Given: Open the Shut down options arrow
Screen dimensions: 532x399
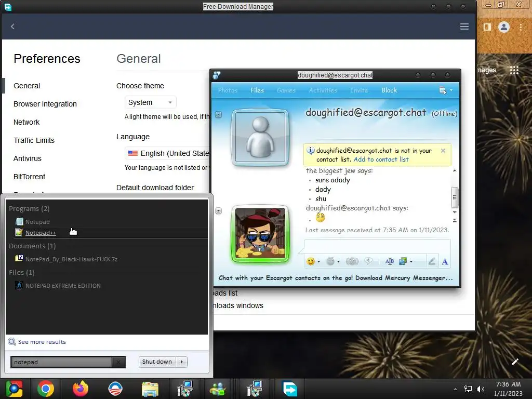Looking at the screenshot, I should tap(181, 362).
